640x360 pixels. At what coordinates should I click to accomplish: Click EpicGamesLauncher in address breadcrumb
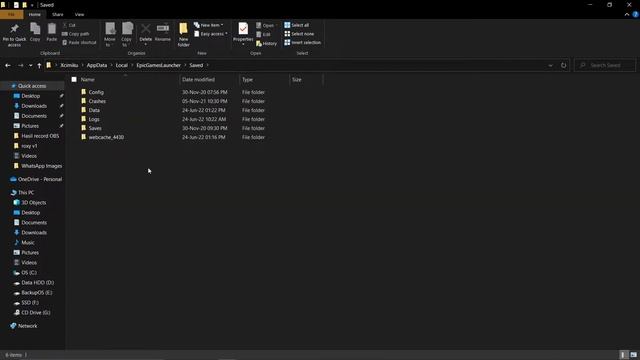click(158, 65)
